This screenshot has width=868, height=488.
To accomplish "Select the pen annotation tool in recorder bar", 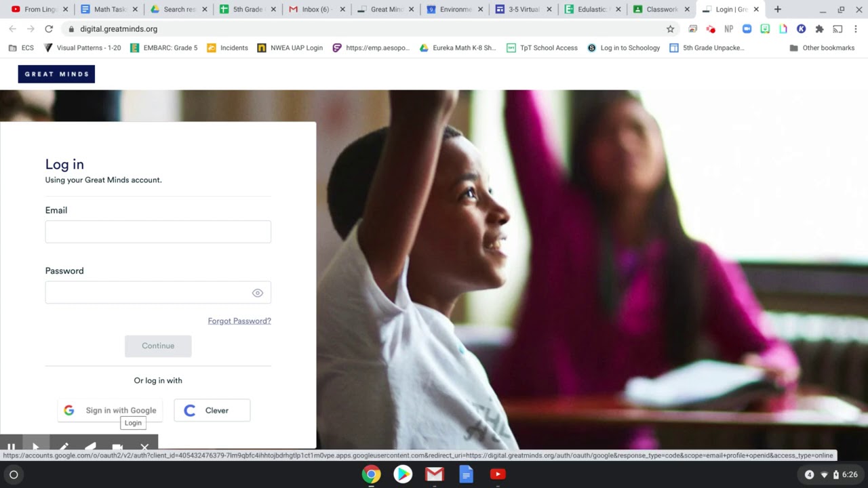I will click(63, 447).
